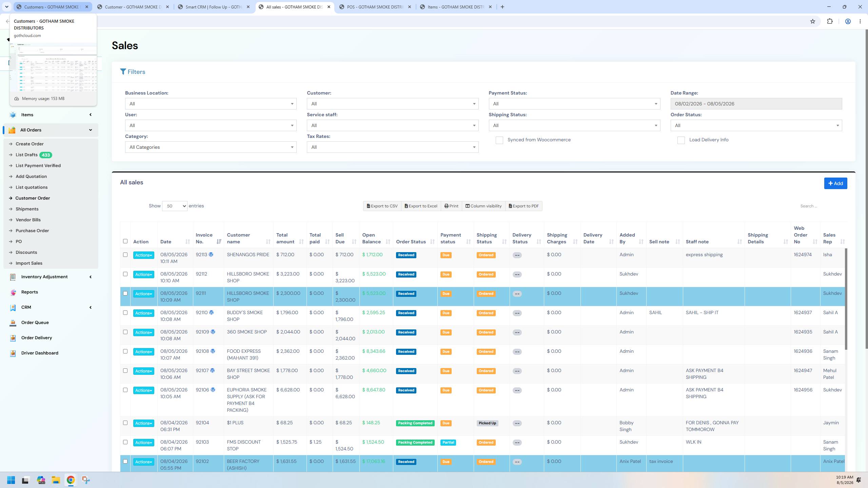Screen dimensions: 868x488
Task: Click the blue Add button
Action: click(x=835, y=183)
